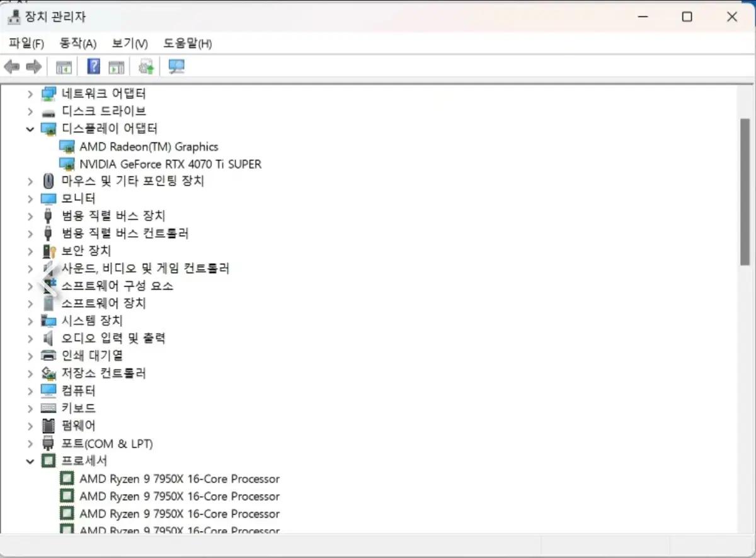This screenshot has height=558, width=756.
Task: Click the Back navigation arrow
Action: [x=11, y=66]
